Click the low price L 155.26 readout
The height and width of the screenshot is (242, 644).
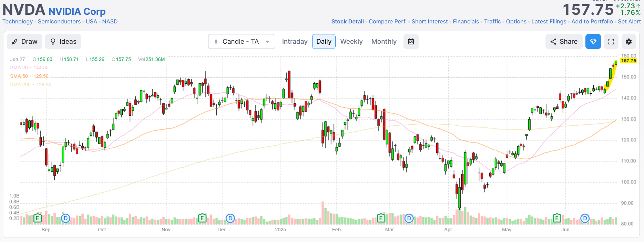pyautogui.click(x=95, y=59)
